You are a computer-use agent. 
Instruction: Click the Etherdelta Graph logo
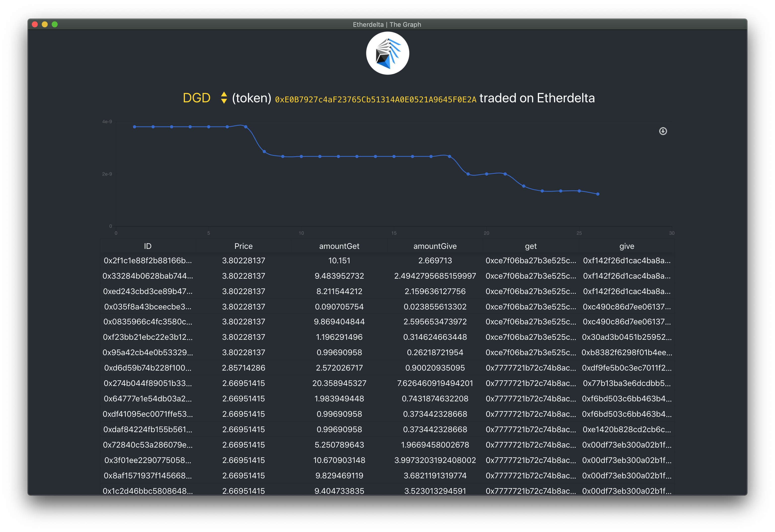[x=387, y=53]
